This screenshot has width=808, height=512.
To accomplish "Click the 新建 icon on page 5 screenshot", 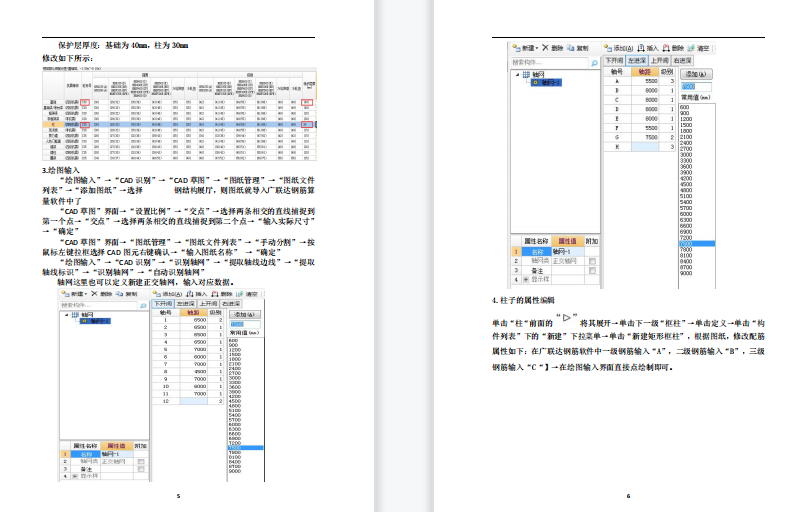I will [x=65, y=294].
